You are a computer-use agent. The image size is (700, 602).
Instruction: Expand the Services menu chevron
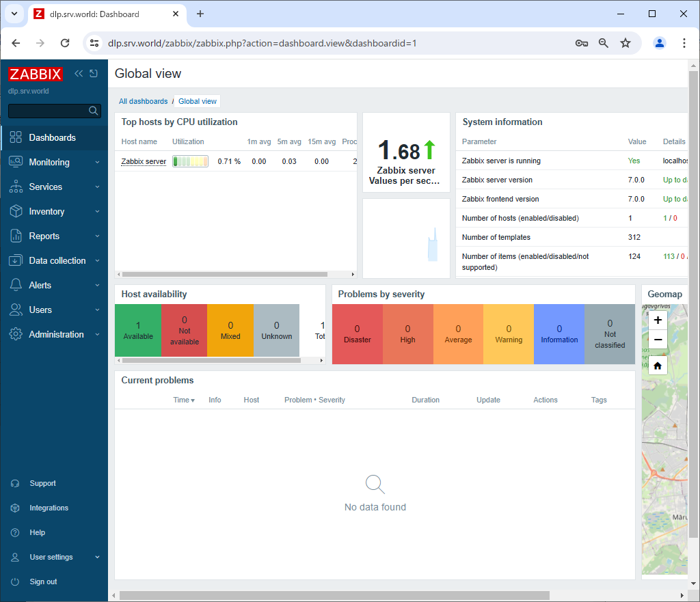pyautogui.click(x=97, y=187)
